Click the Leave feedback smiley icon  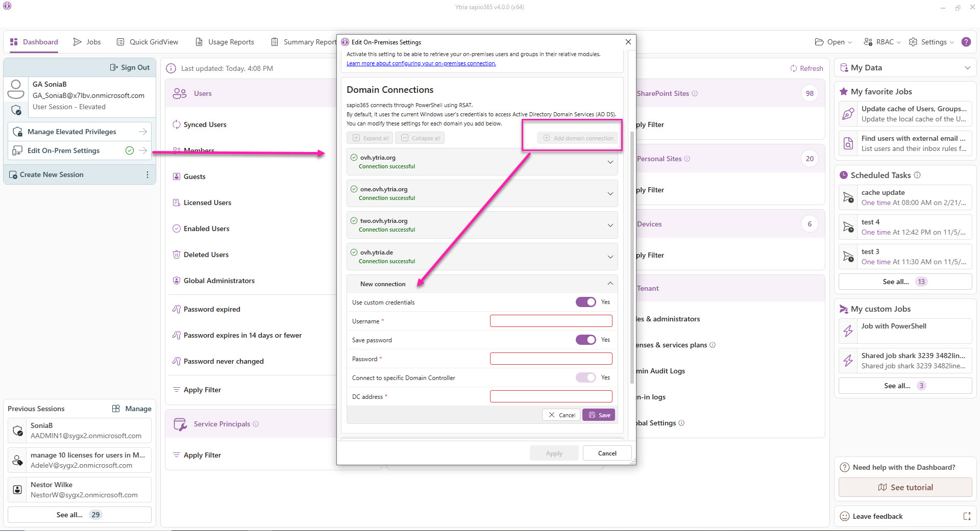coord(845,516)
